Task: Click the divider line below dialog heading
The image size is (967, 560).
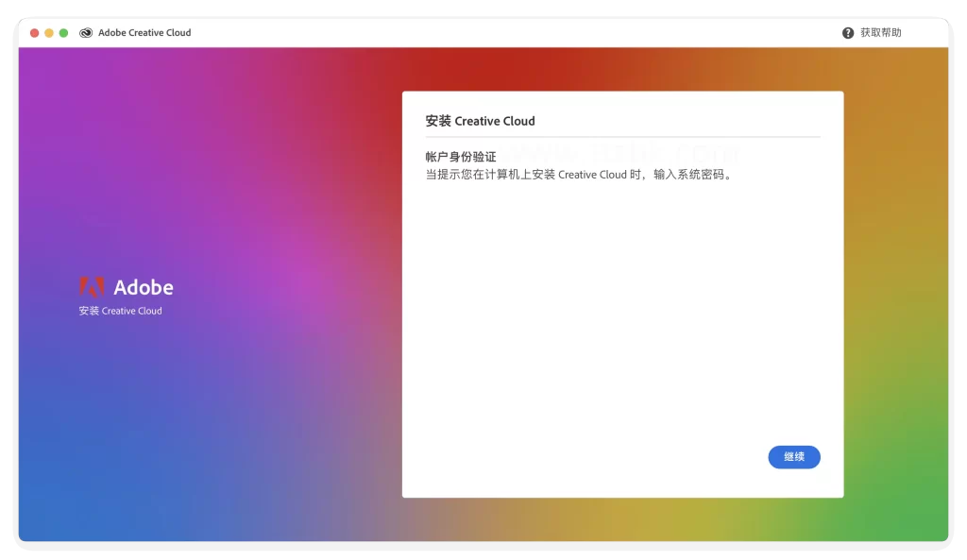Action: pos(622,137)
